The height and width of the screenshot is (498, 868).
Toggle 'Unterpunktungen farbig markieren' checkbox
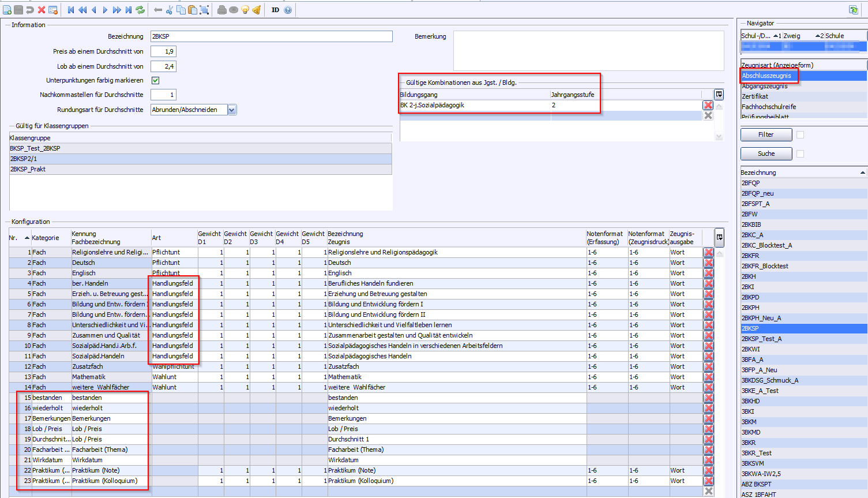tap(155, 81)
